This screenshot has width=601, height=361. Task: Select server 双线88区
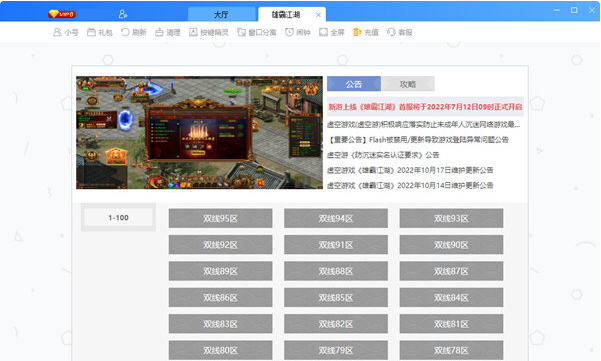[336, 271]
